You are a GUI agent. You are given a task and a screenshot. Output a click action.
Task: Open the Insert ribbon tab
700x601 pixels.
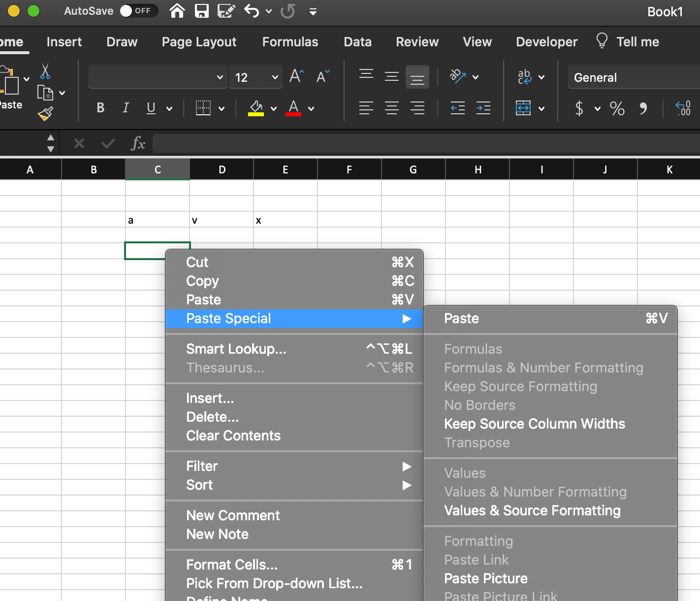(64, 42)
